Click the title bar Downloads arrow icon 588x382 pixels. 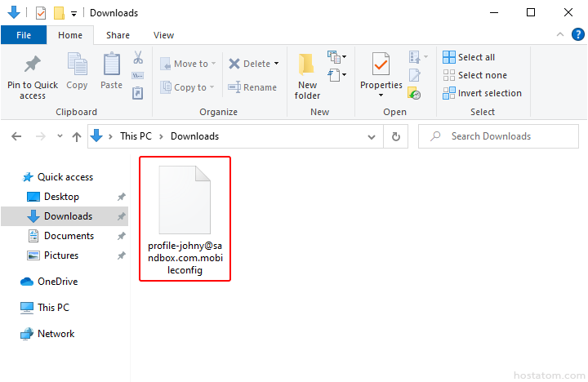click(14, 12)
